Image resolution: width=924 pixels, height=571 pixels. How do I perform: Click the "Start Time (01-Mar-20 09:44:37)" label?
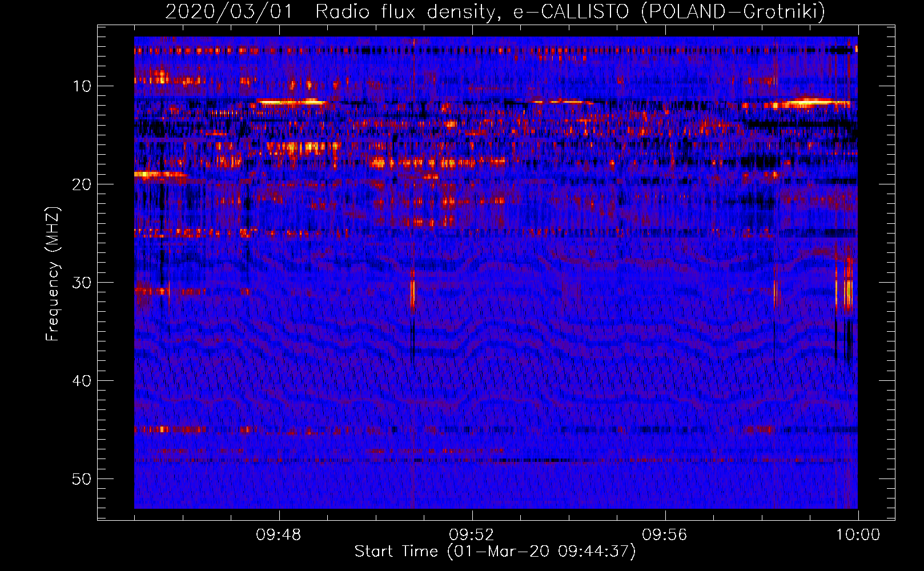coord(495,552)
